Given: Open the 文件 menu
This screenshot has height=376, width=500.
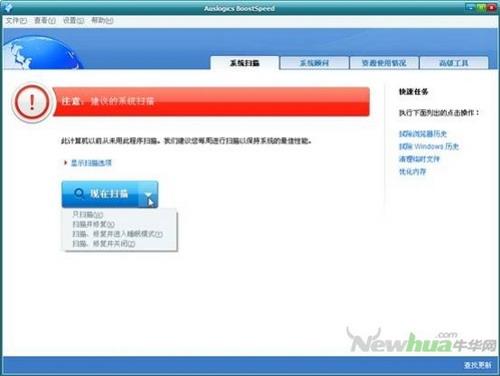Looking at the screenshot, I should 16,21.
